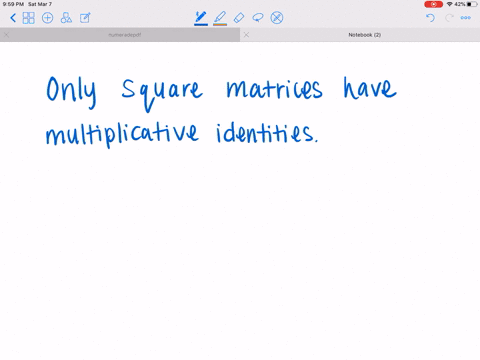Select the eraser tool

tap(239, 18)
